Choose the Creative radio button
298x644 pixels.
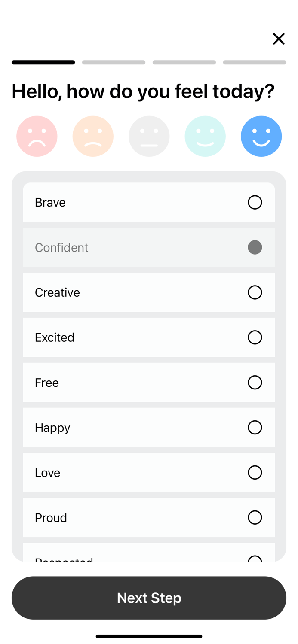255,292
